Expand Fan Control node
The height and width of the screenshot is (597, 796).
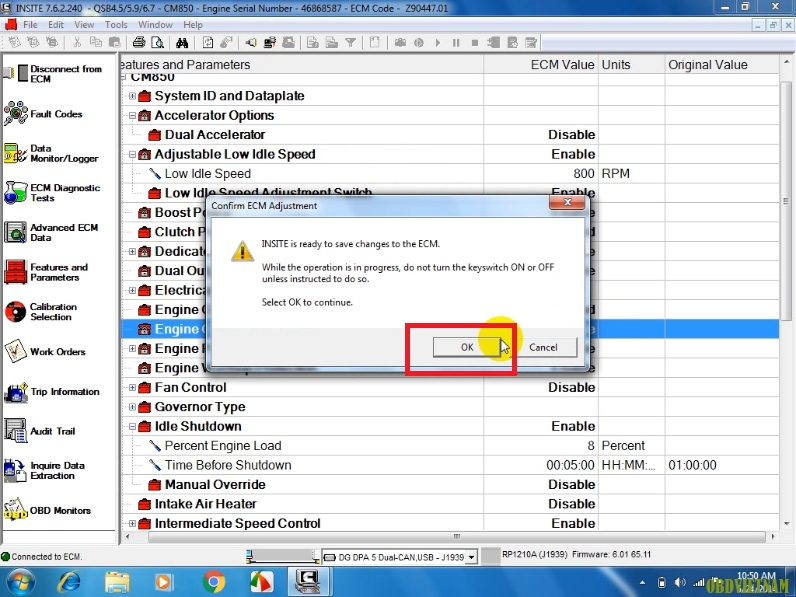132,387
